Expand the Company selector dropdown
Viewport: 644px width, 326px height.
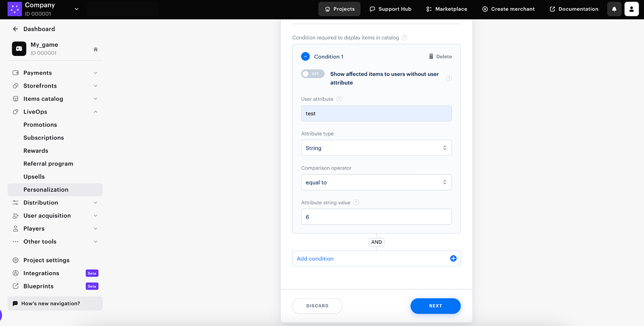coord(76,9)
